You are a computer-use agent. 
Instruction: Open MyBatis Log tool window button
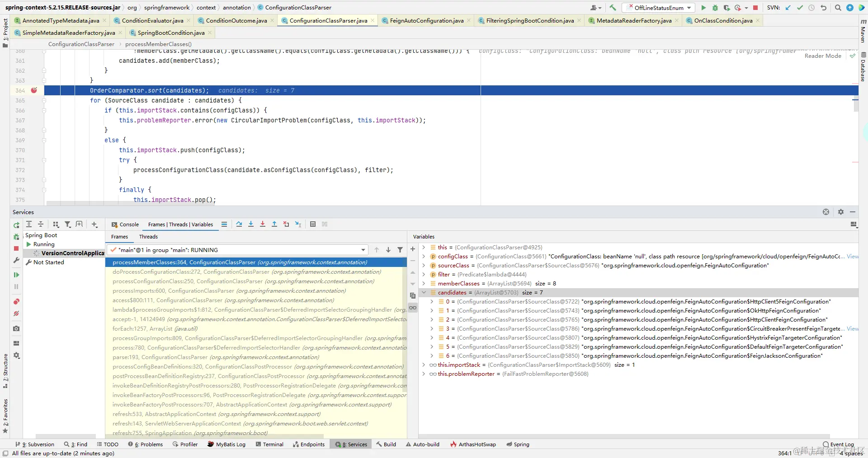226,444
